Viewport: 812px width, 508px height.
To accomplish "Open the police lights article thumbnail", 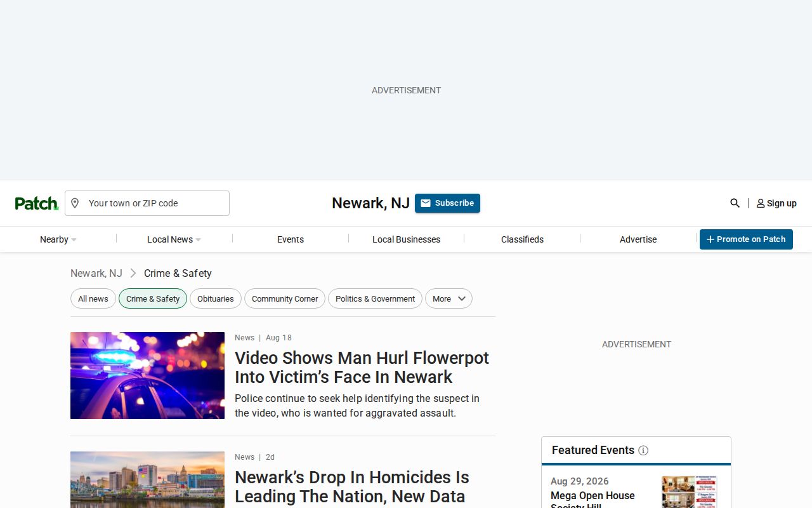I will click(147, 375).
